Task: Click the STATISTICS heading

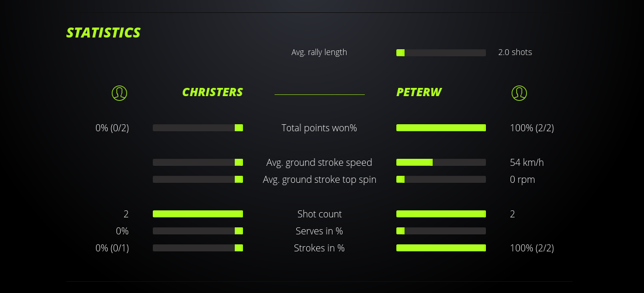Action: click(104, 33)
